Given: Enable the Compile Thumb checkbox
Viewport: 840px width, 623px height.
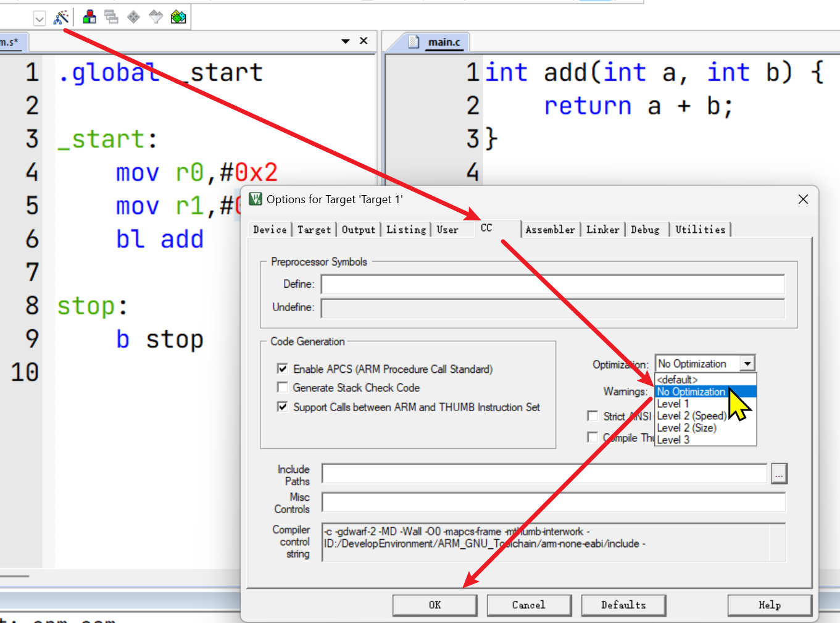Looking at the screenshot, I should pos(593,437).
